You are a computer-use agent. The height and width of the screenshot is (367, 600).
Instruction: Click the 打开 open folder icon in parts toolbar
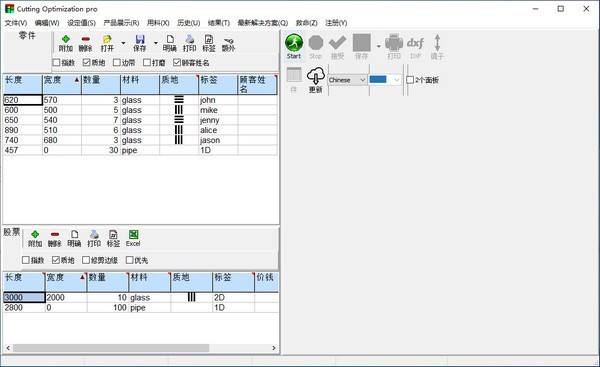pos(107,39)
